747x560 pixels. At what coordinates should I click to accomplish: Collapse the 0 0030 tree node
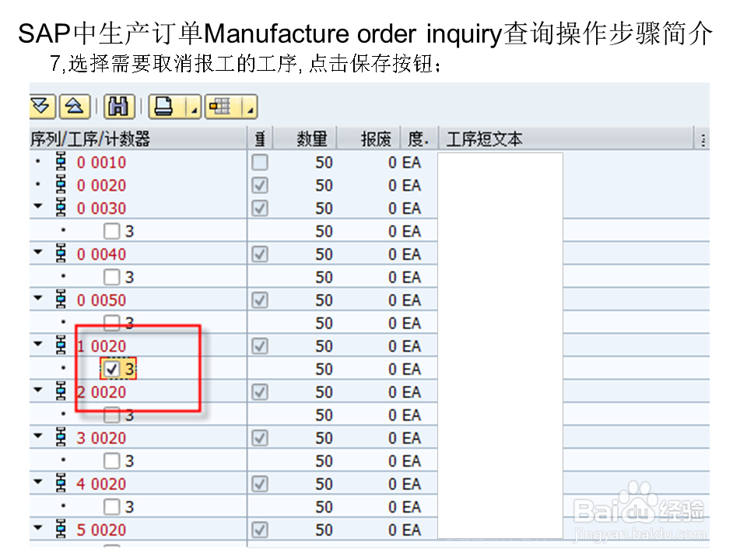coord(38,206)
